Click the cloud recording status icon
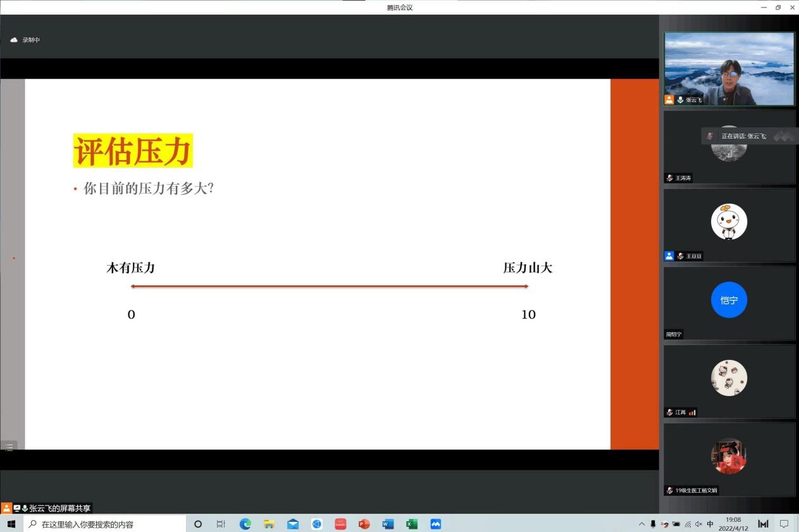799x532 pixels. click(x=14, y=40)
